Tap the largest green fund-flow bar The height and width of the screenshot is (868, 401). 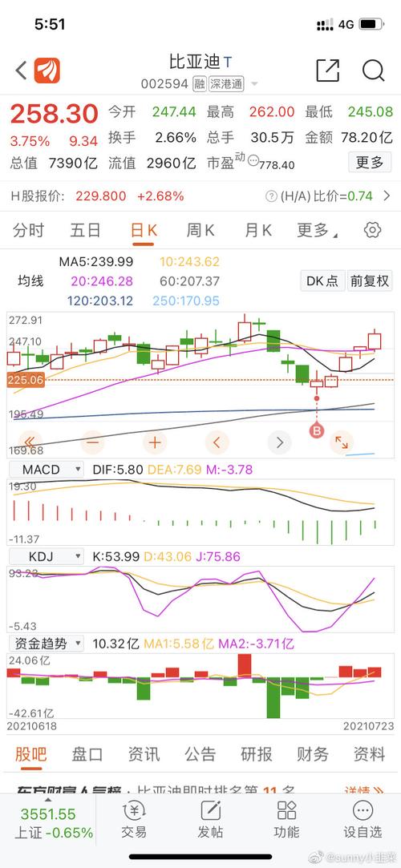[273, 697]
